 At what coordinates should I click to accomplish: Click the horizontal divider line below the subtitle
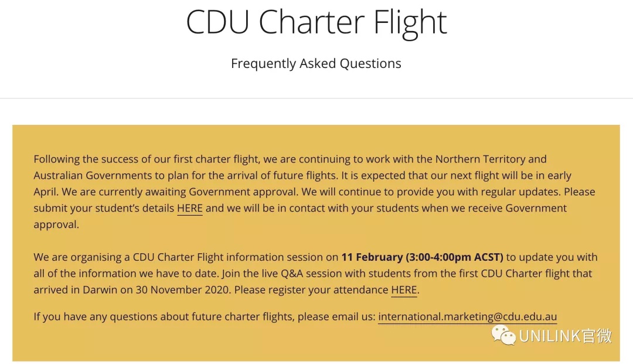(316, 98)
